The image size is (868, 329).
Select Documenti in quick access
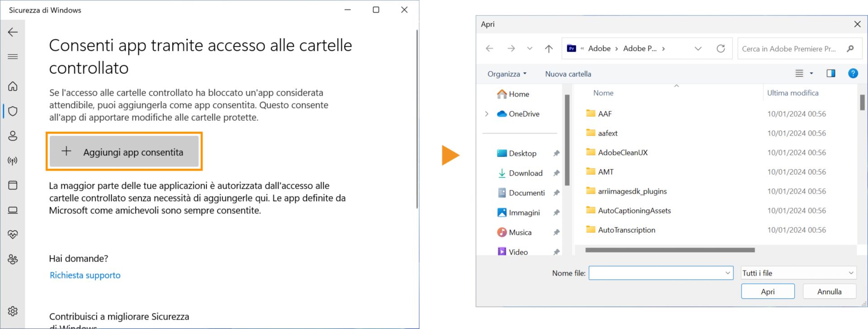pyautogui.click(x=521, y=193)
